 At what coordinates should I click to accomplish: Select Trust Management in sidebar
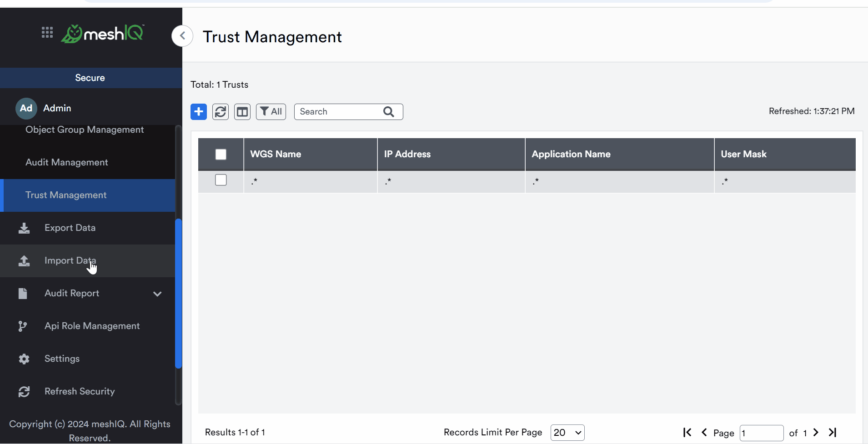(88, 195)
